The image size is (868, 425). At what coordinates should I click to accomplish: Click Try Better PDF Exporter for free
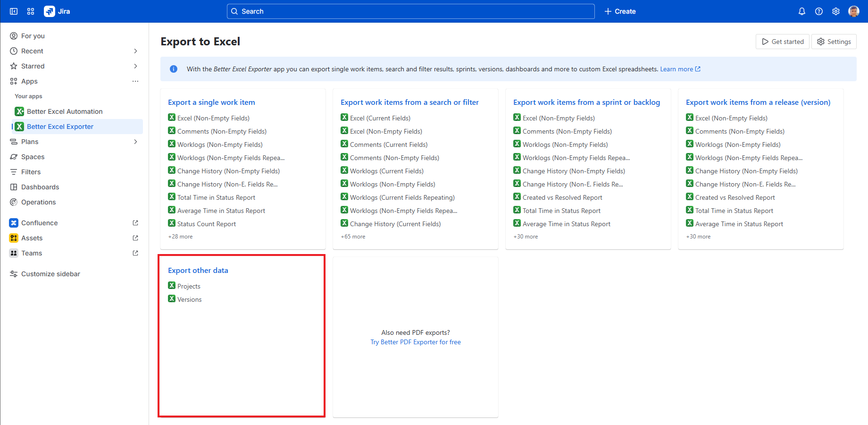tap(415, 342)
